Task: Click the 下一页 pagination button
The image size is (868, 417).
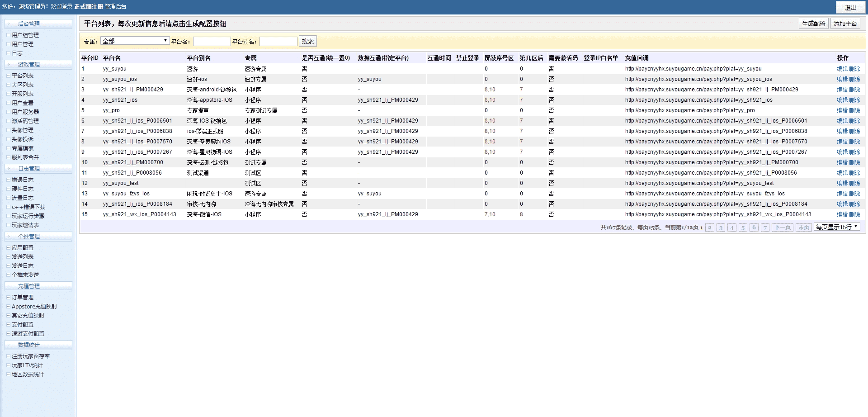Action: [783, 227]
